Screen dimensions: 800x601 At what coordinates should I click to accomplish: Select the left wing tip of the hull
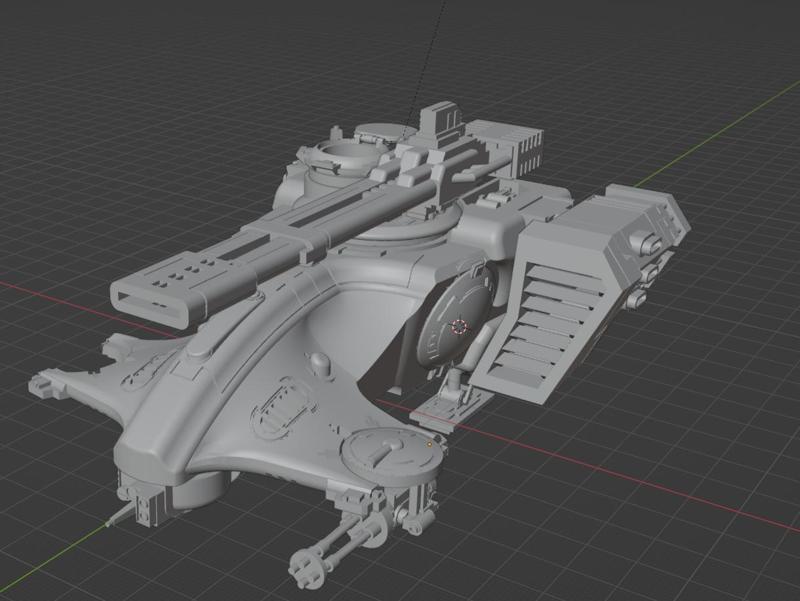[45, 385]
